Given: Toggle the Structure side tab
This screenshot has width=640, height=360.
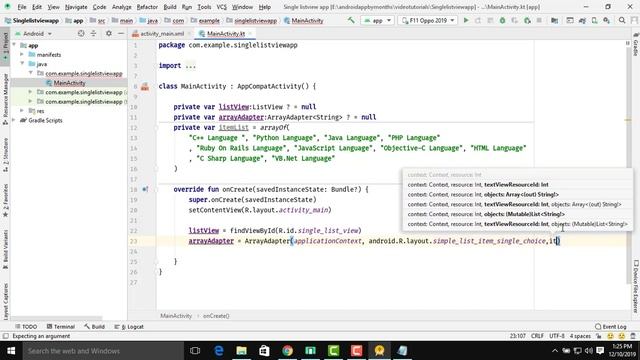Looking at the screenshot, I should [5, 155].
